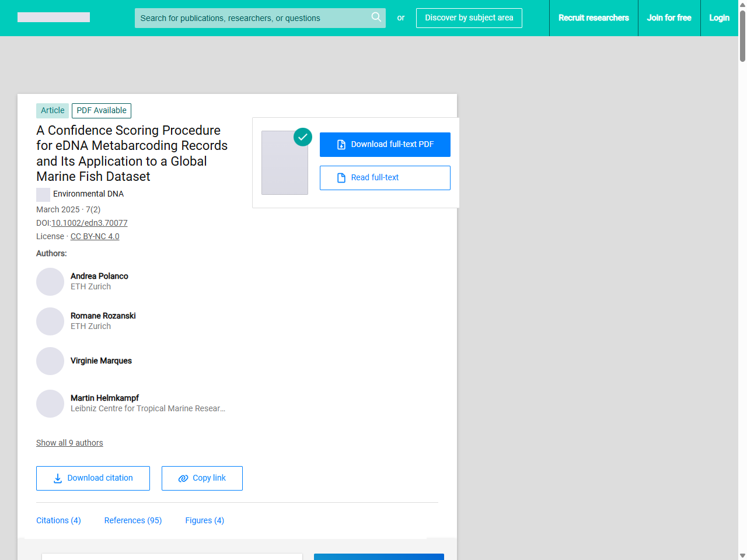Screen dimensions: 747x560
Task: Click the March 2025 · 7(2) date text
Action: pos(68,209)
